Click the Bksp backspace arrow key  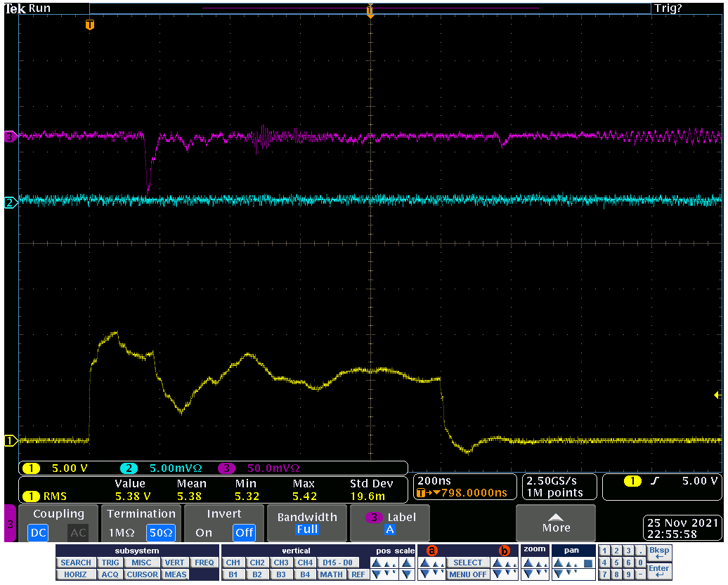click(x=659, y=555)
